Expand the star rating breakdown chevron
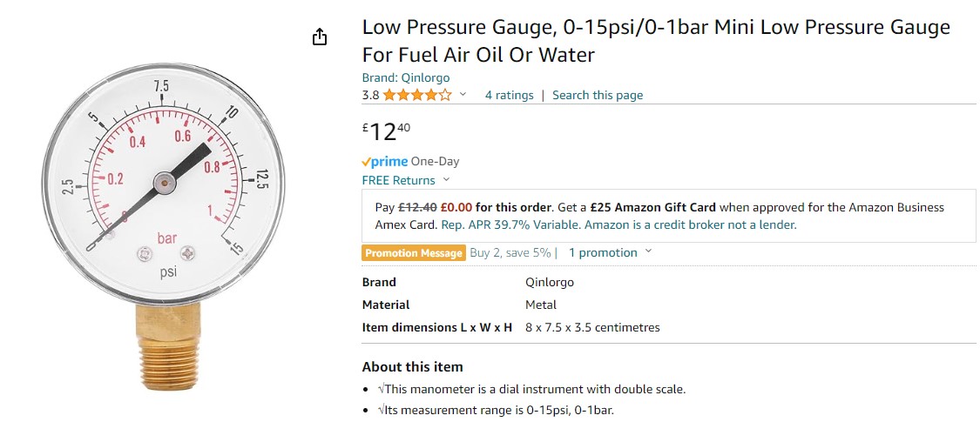The width and height of the screenshot is (980, 422). coord(463,95)
